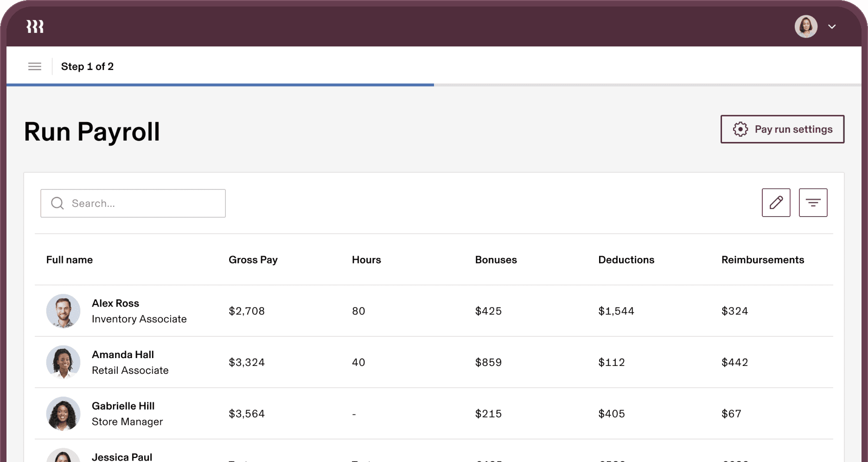Click the gear icon in Pay run settings
This screenshot has height=462, width=868.
pos(740,129)
